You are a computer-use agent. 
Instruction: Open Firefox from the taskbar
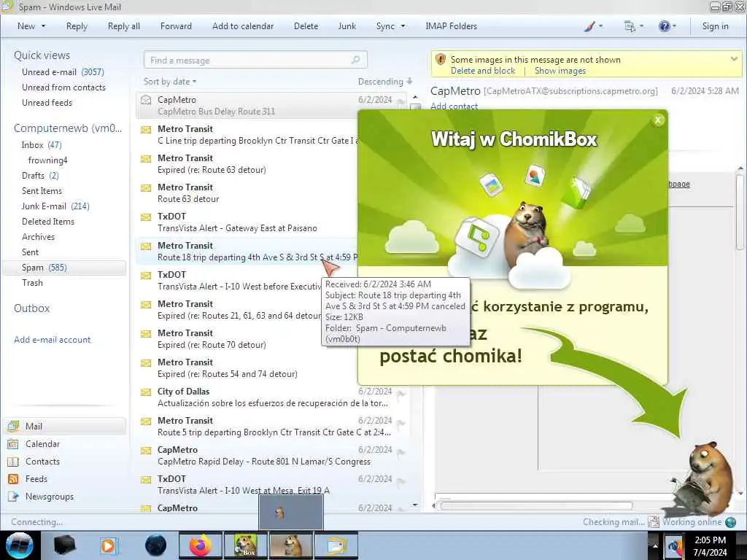pyautogui.click(x=201, y=545)
